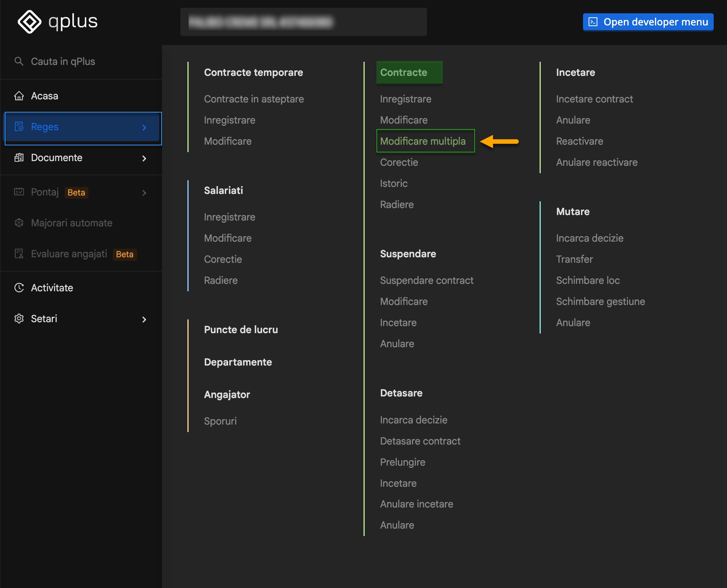
Task: Expand the Reges submenu chevron
Action: pos(144,127)
